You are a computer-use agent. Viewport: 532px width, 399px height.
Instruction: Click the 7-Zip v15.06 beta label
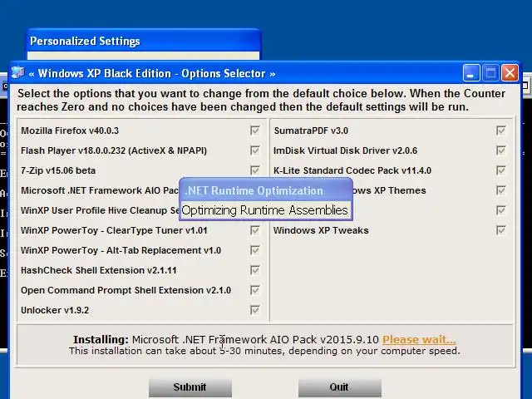tap(58, 170)
